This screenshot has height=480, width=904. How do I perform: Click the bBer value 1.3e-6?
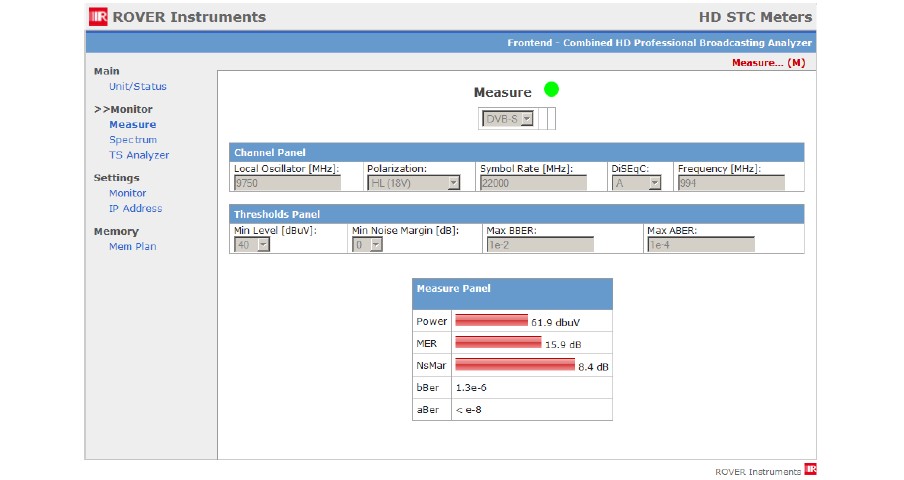[471, 388]
